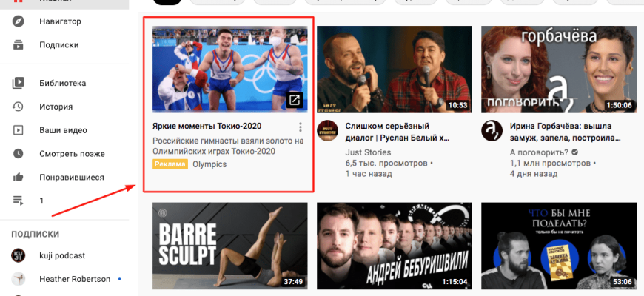
Task: Open the Понравившиеся thumbs-up icon
Action: [19, 178]
